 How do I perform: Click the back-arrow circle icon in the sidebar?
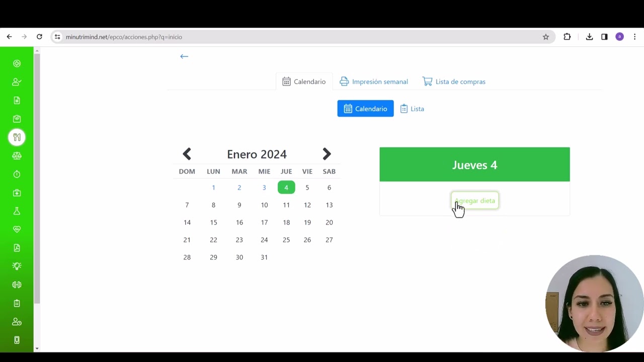pos(17,63)
